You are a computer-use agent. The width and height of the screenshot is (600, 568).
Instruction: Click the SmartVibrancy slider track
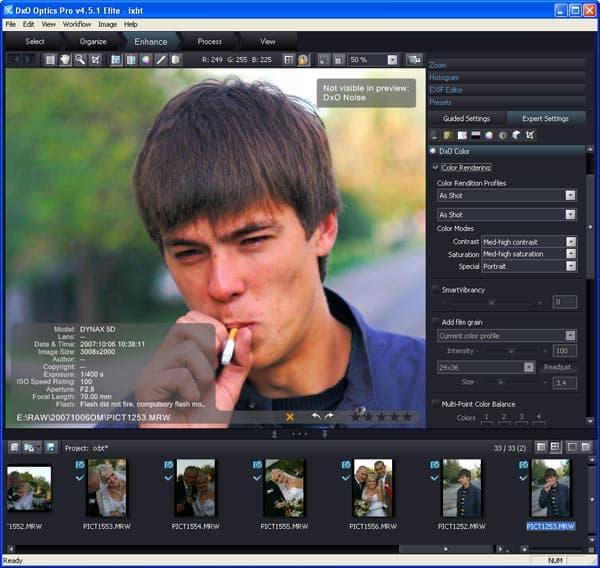(492, 302)
